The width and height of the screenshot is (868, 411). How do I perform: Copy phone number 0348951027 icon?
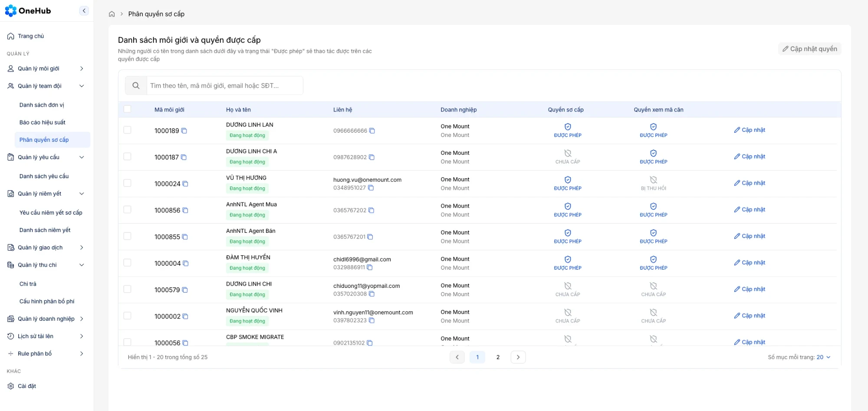(x=371, y=188)
